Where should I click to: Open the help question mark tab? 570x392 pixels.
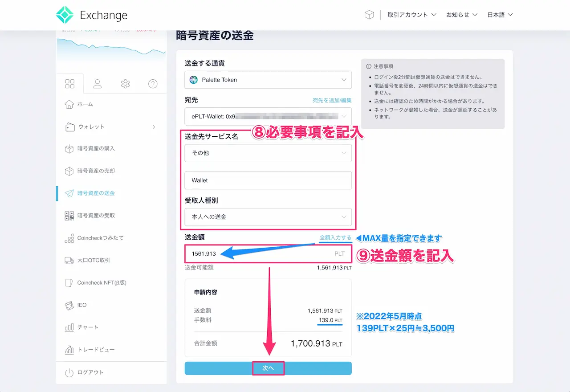(153, 84)
